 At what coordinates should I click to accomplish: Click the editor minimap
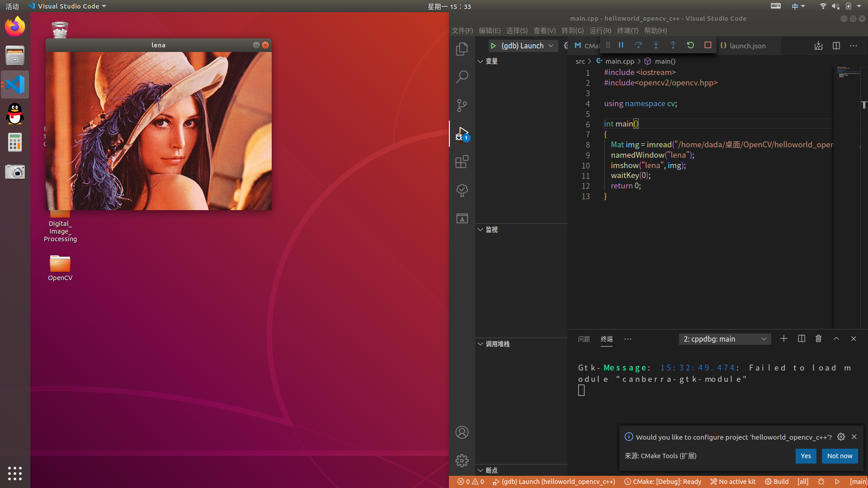(x=847, y=198)
